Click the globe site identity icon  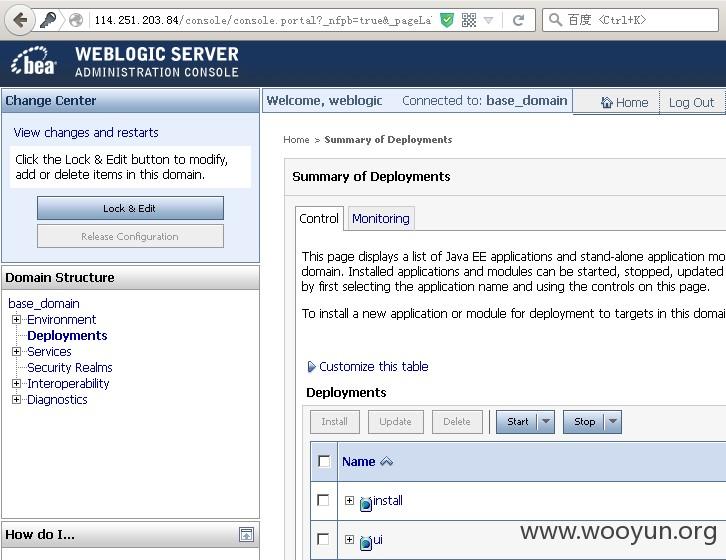click(x=75, y=20)
